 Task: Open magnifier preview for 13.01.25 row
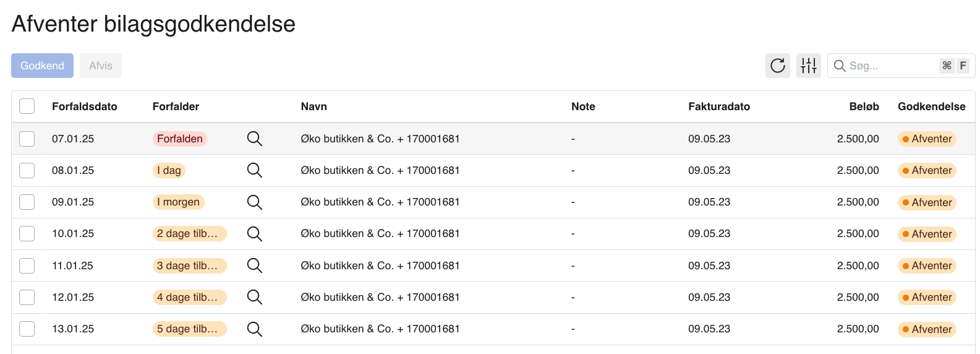pos(255,329)
